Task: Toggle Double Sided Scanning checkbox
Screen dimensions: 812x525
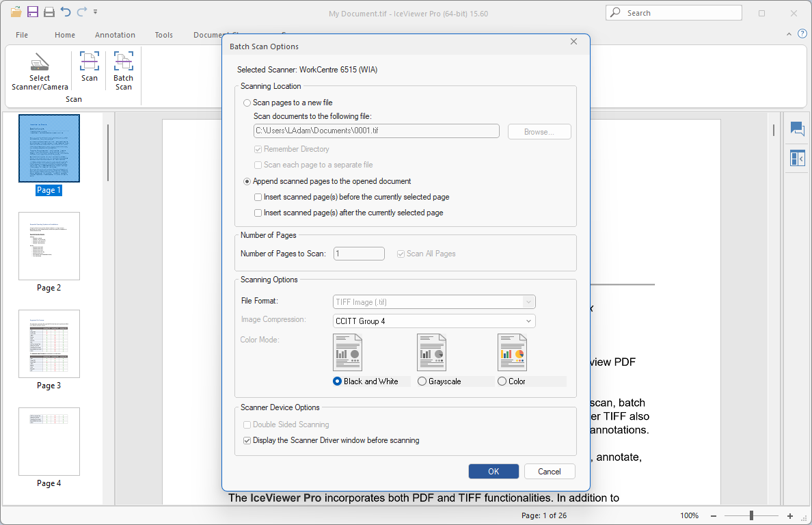Action: point(247,425)
